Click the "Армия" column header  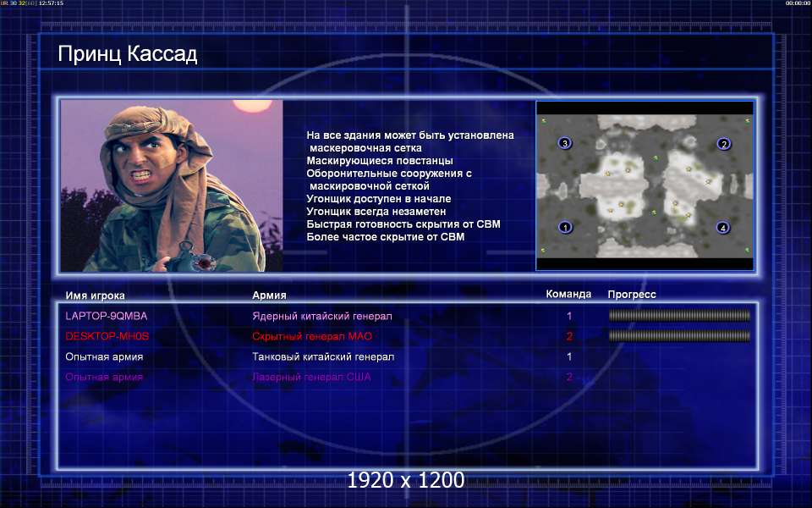click(x=269, y=295)
